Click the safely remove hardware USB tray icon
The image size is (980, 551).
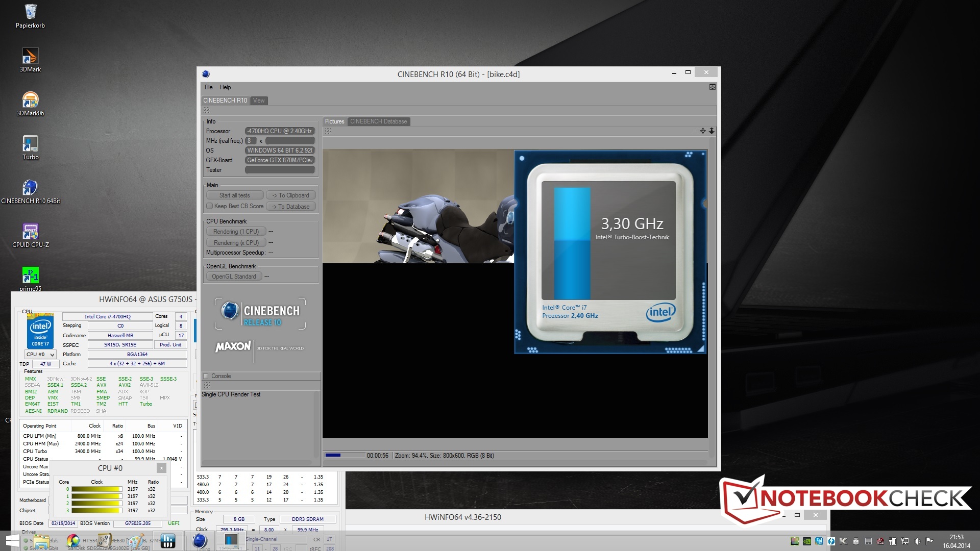point(855,541)
